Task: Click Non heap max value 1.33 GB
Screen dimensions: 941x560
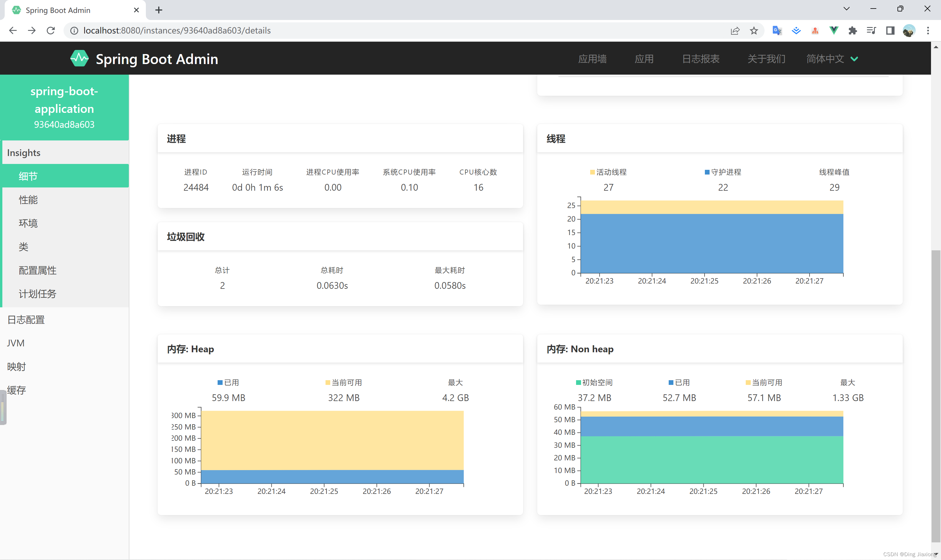Action: tap(848, 398)
